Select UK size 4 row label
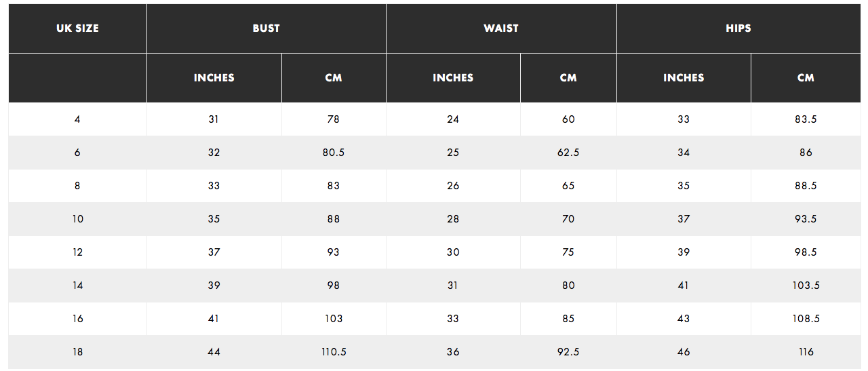The height and width of the screenshot is (371, 868). click(x=77, y=119)
